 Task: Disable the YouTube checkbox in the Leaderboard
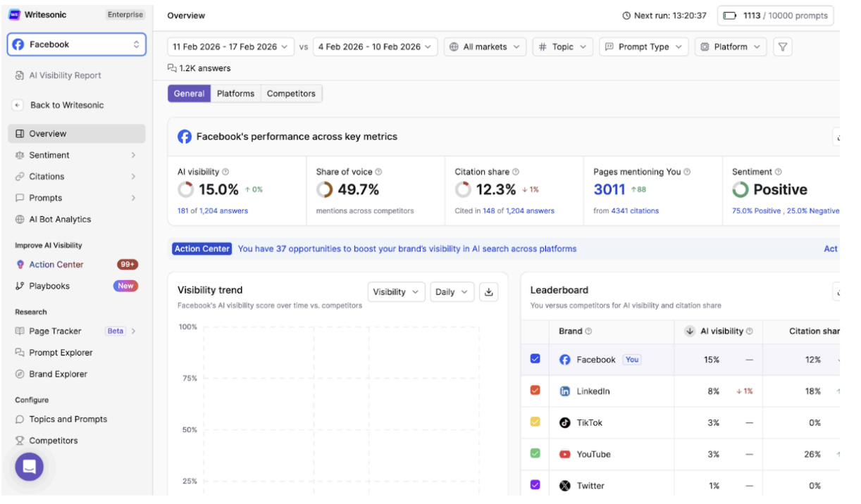click(534, 454)
